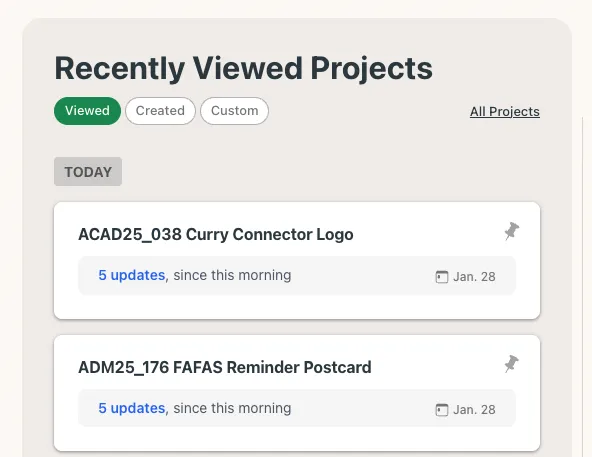Click the Recently Viewed Projects heading

[x=244, y=69]
